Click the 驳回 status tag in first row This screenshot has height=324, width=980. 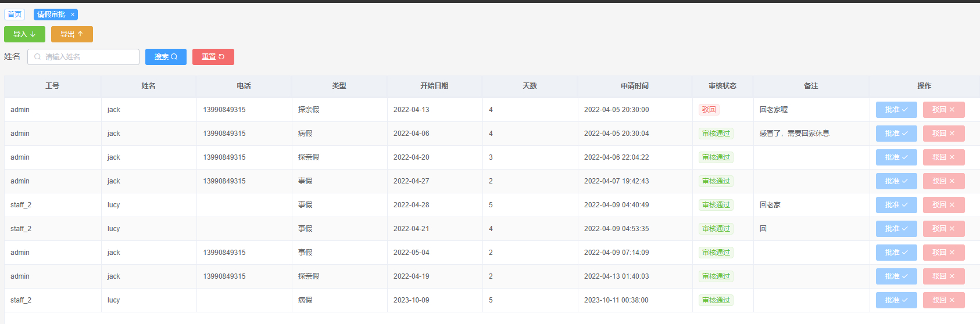[709, 110]
